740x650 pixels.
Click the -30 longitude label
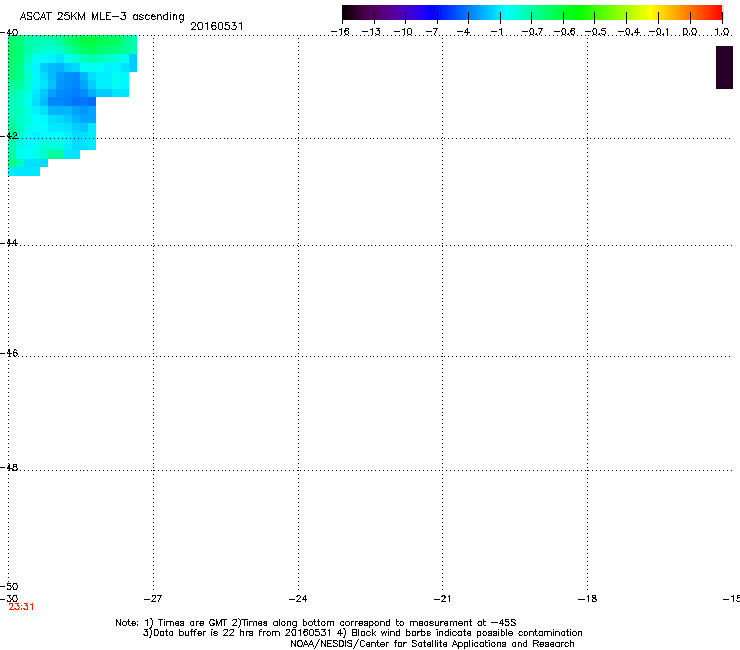click(x=9, y=598)
